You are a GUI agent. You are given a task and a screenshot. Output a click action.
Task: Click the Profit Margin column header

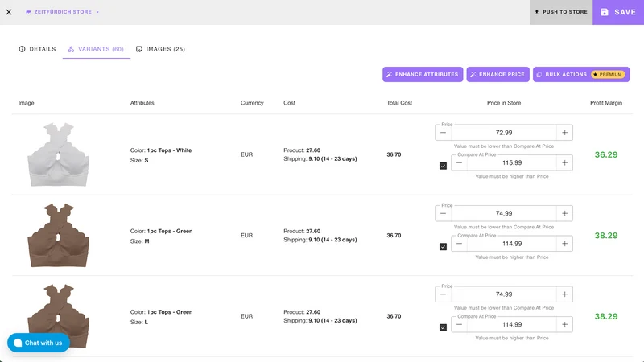606,103
